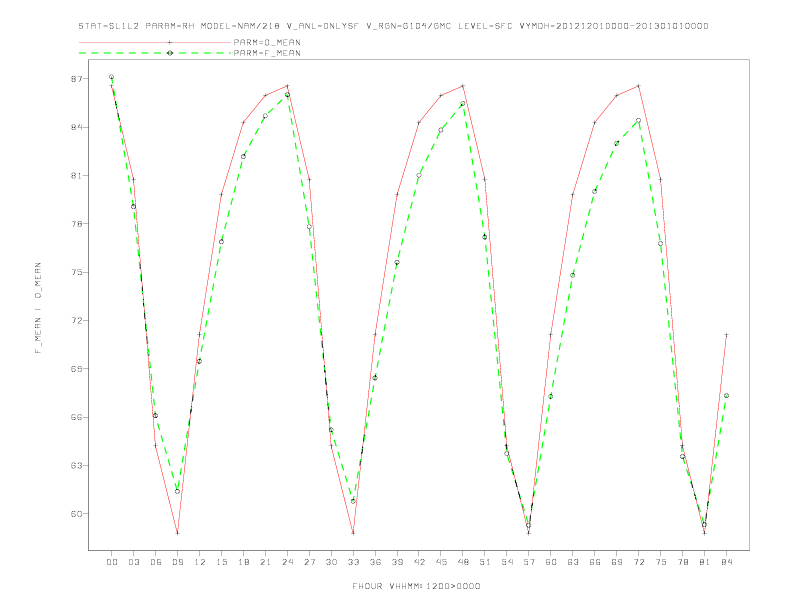
Task: Click x-axis tick label 75
Action: pyautogui.click(x=661, y=562)
